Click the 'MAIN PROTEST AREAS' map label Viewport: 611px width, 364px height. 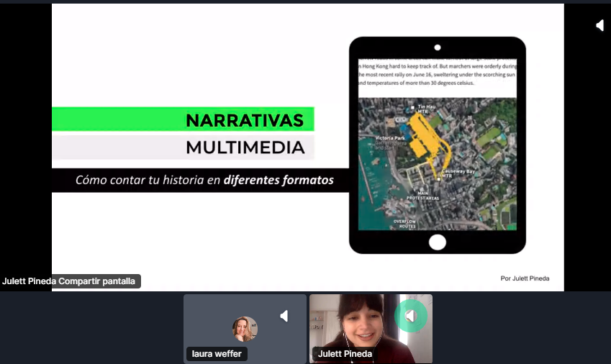coord(422,196)
